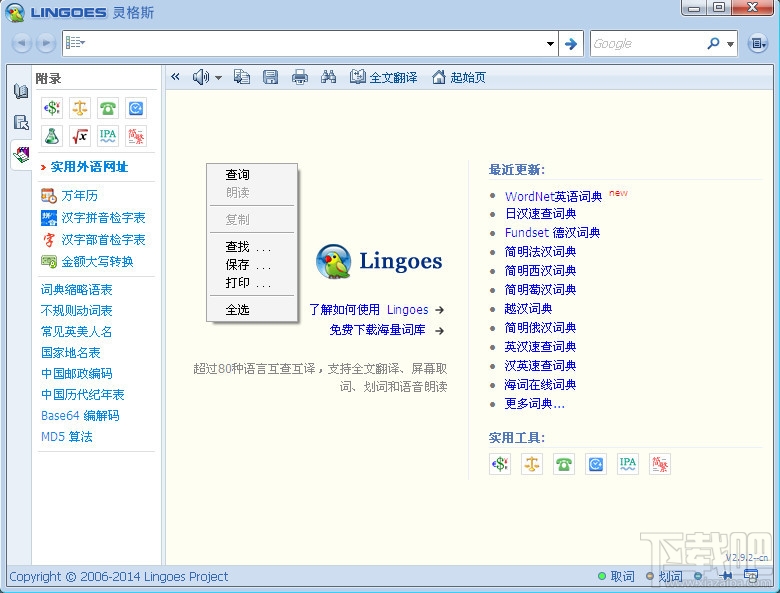Click the pin icon in the status bar
This screenshot has width=780, height=593.
click(726, 576)
